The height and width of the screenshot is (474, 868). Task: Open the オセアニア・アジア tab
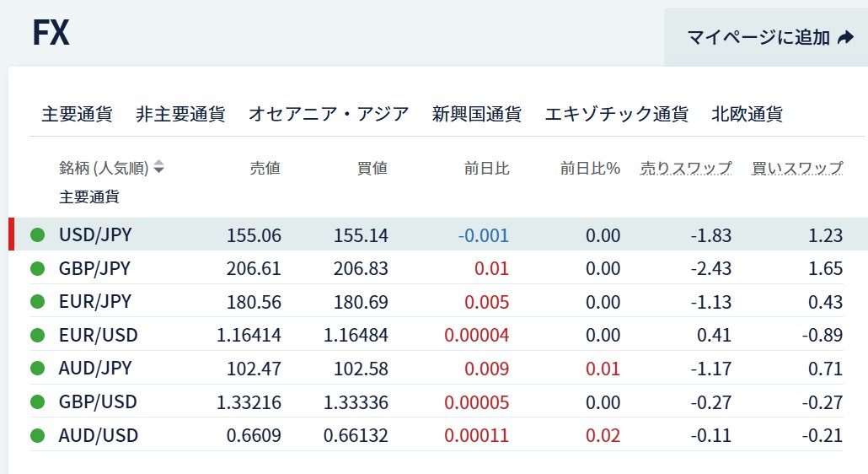coord(329,114)
